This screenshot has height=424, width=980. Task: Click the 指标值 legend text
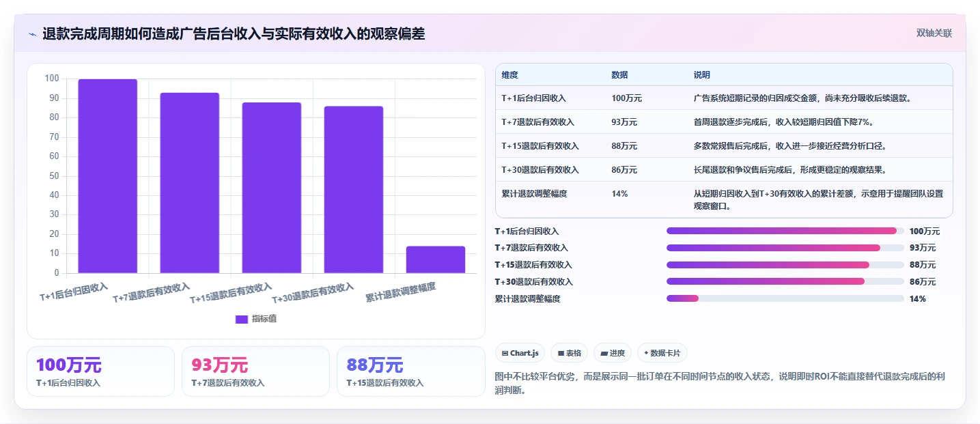click(x=264, y=319)
